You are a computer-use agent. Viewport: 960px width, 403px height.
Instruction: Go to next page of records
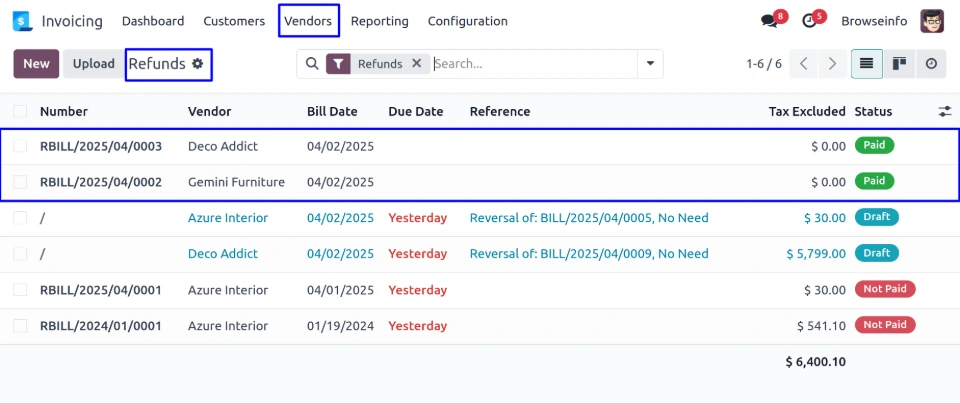point(832,64)
